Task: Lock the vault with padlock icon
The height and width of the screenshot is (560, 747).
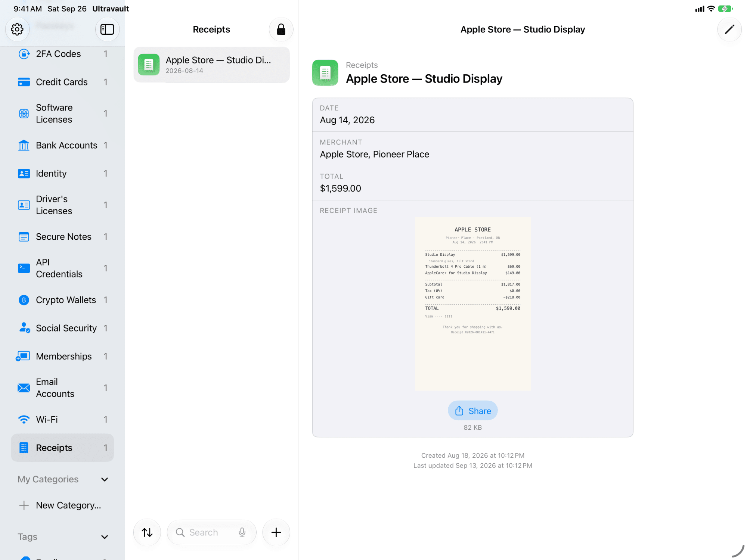Action: coord(281,29)
